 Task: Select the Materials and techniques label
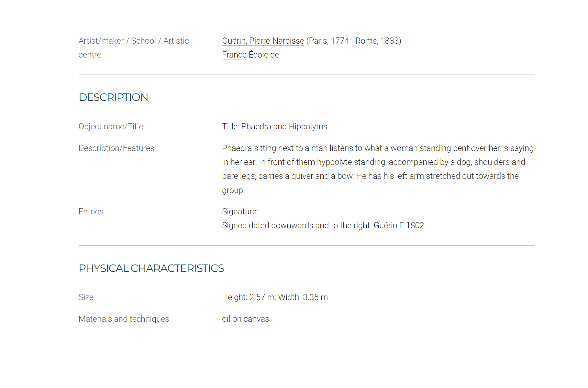pyautogui.click(x=124, y=319)
